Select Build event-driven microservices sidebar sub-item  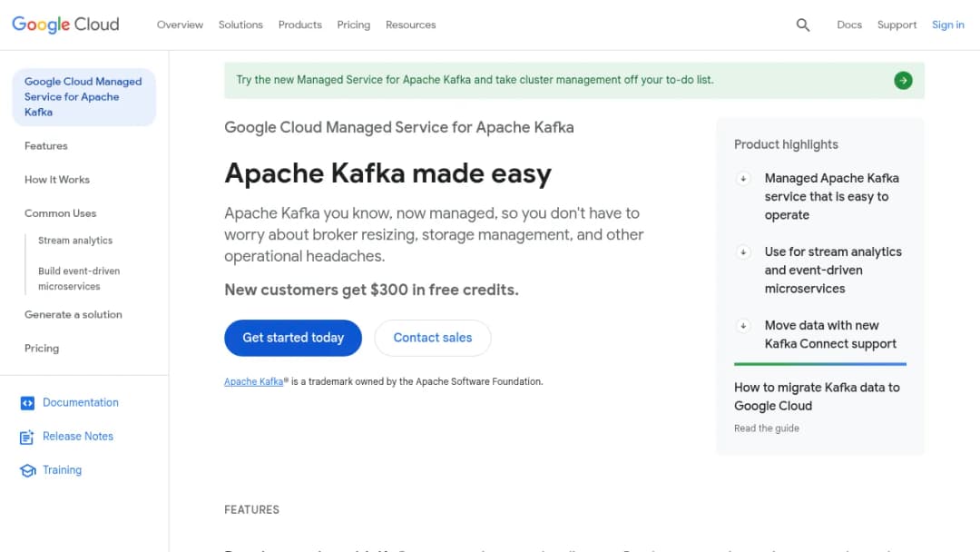(79, 279)
